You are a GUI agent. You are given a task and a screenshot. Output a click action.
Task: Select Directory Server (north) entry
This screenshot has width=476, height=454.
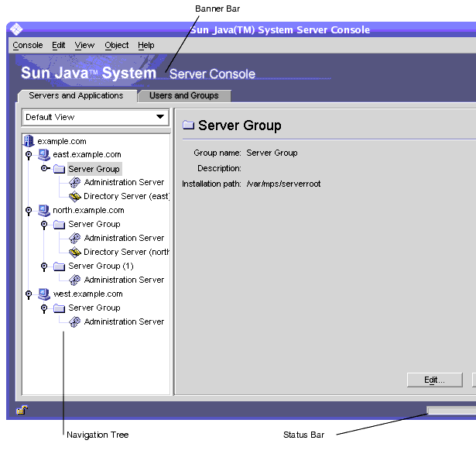[127, 252]
